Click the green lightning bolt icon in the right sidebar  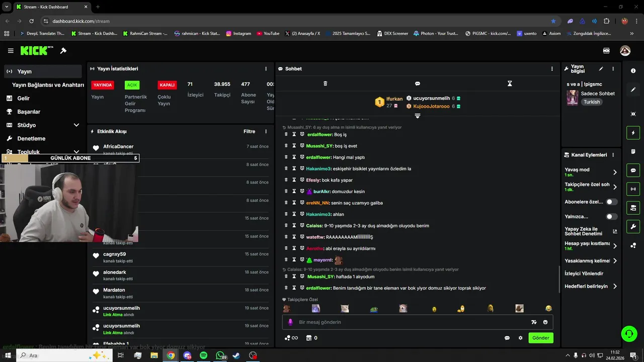[633, 133]
